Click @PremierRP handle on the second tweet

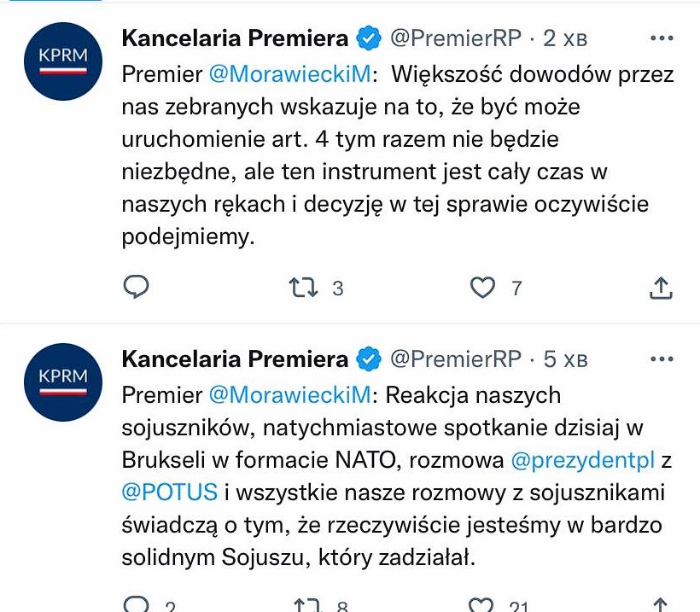click(x=455, y=359)
